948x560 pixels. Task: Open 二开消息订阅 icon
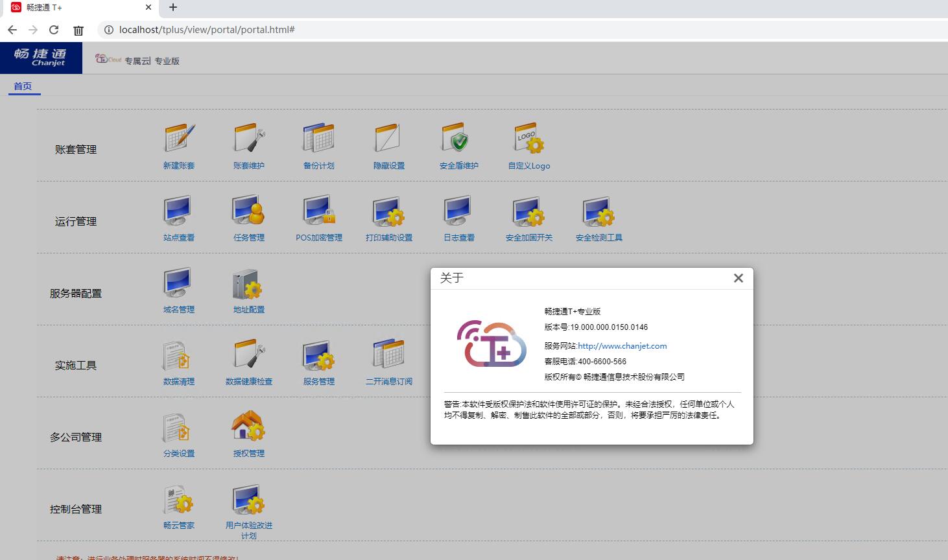(x=389, y=354)
